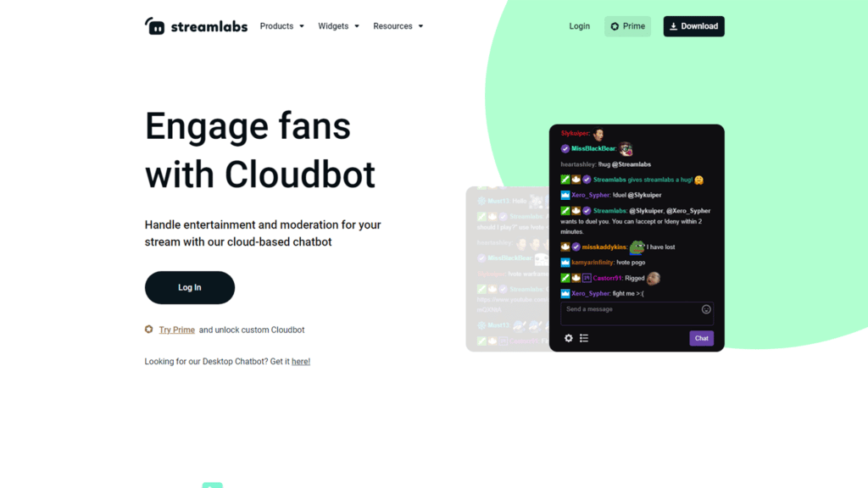Screen dimensions: 868x488
Task: Expand the Widgets dropdown menu
Action: 338,26
